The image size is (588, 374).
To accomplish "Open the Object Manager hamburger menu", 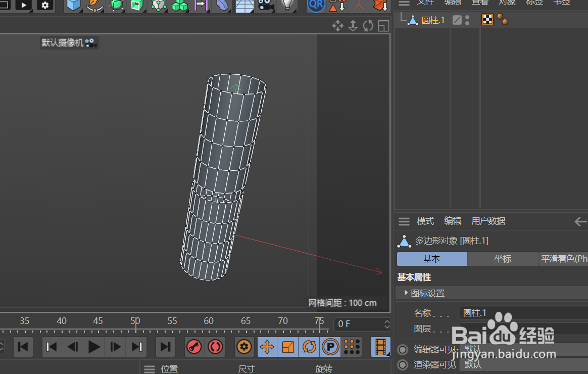I will coord(404,3).
